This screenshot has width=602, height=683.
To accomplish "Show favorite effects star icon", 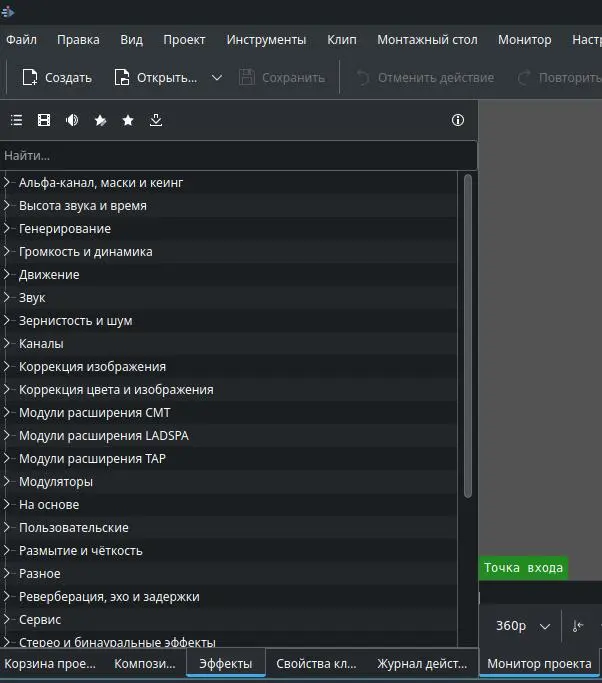I will coord(128,120).
